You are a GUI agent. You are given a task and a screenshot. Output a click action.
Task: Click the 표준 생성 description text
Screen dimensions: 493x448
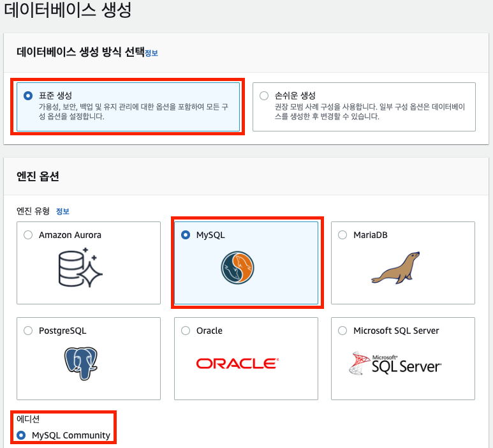134,112
